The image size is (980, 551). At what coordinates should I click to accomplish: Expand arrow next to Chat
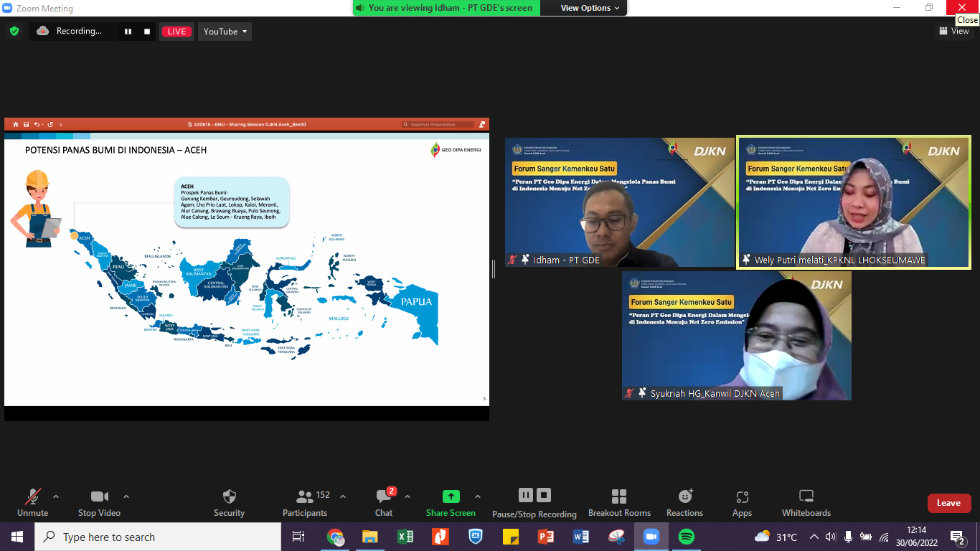point(407,496)
